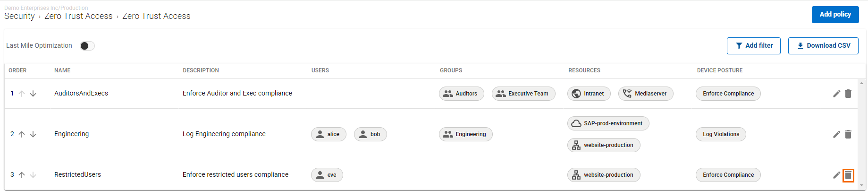Click the Add policy button

click(x=835, y=15)
